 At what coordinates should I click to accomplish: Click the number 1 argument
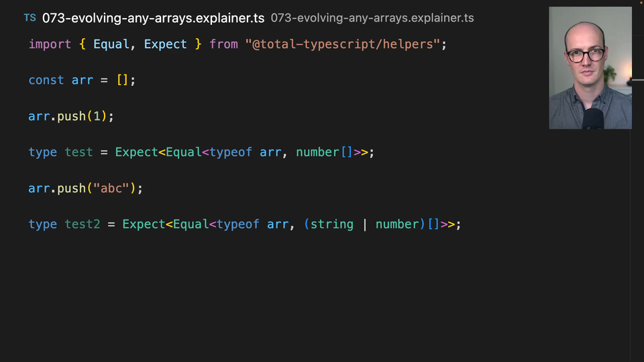pyautogui.click(x=97, y=117)
